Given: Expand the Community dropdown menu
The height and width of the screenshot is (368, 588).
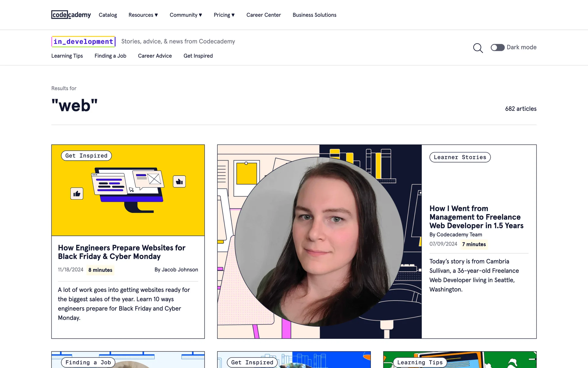Looking at the screenshot, I should 186,15.
